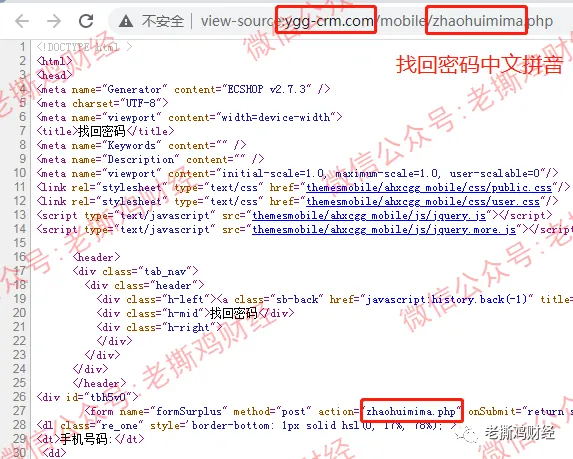This screenshot has height=459, width=573.
Task: Select the h-left sb-back anchor line
Action: click(x=335, y=299)
